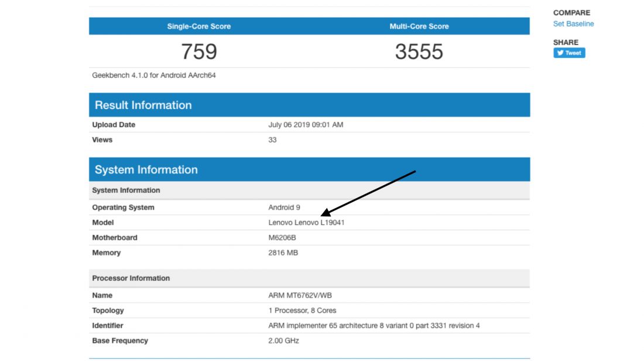
Task: Click the Processor Information subsection heading
Action: tap(131, 278)
